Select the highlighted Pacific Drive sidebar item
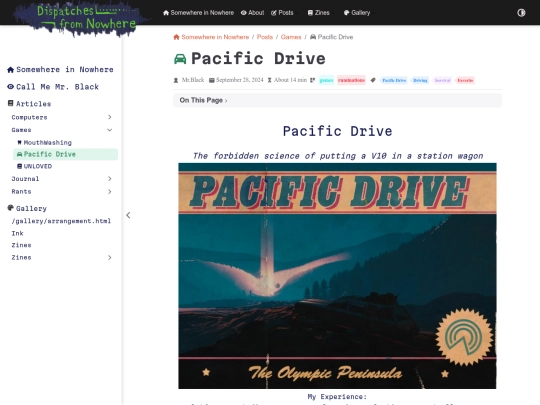Image resolution: width=540 pixels, height=405 pixels. click(65, 154)
